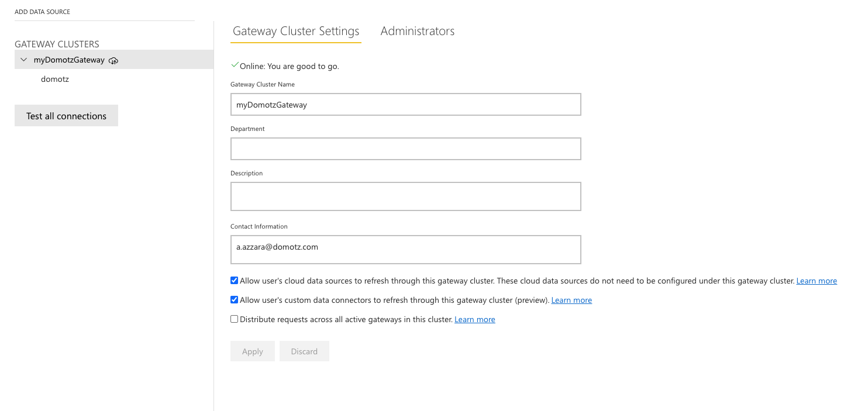Collapse the myDomotzGateway cluster chevron
This screenshot has height=411, width=868.
23,60
